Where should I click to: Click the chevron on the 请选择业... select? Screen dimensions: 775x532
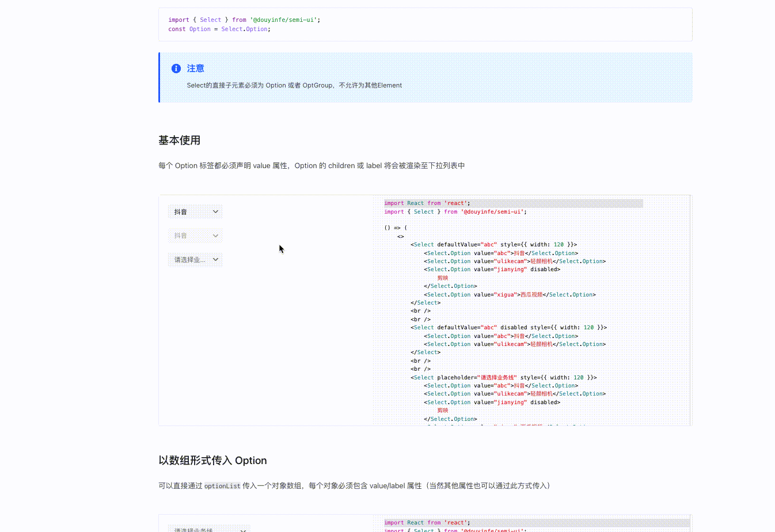coord(215,259)
